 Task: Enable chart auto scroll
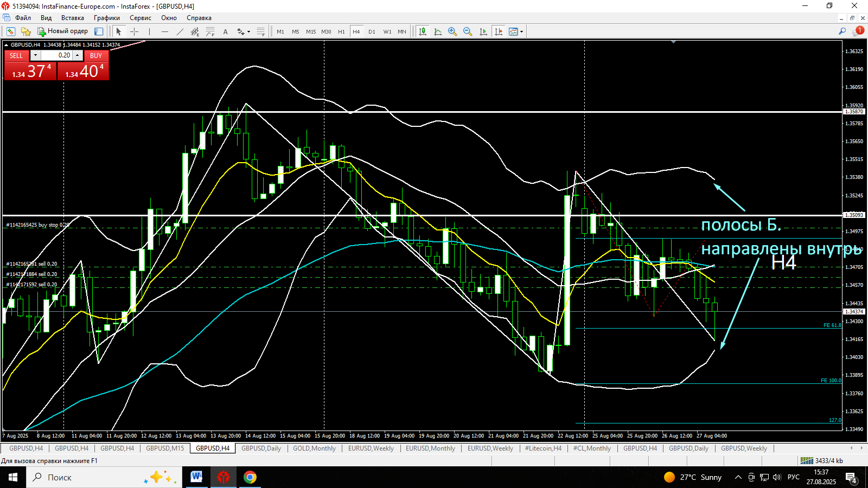[x=483, y=31]
